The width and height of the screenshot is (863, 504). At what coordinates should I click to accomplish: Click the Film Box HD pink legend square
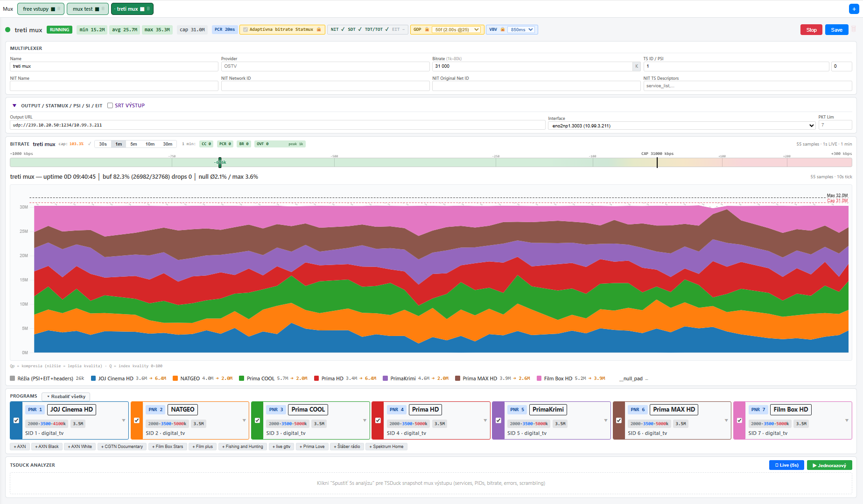[539, 378]
